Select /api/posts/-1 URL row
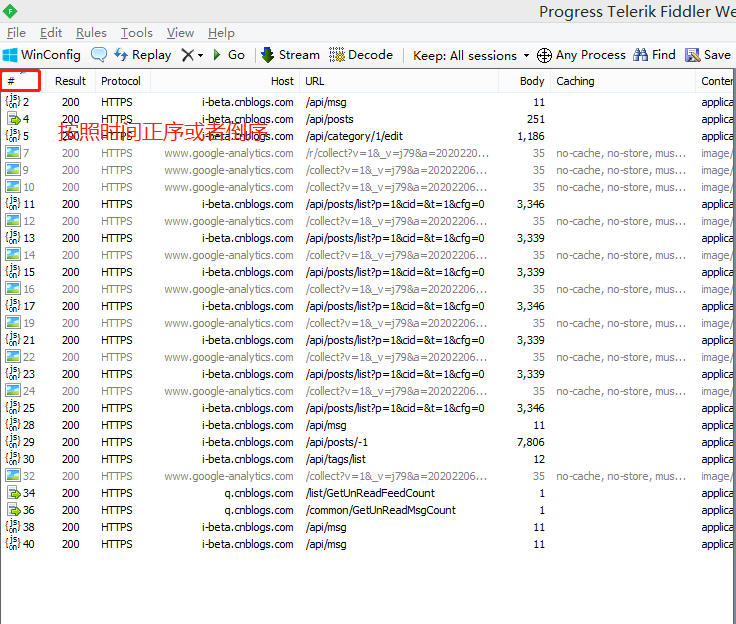The image size is (736, 624). coord(337,442)
